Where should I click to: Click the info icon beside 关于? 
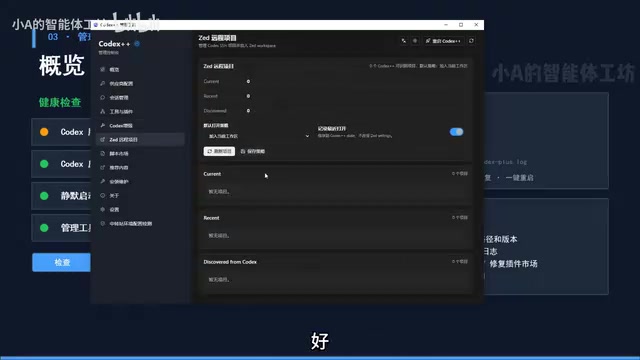click(102, 196)
